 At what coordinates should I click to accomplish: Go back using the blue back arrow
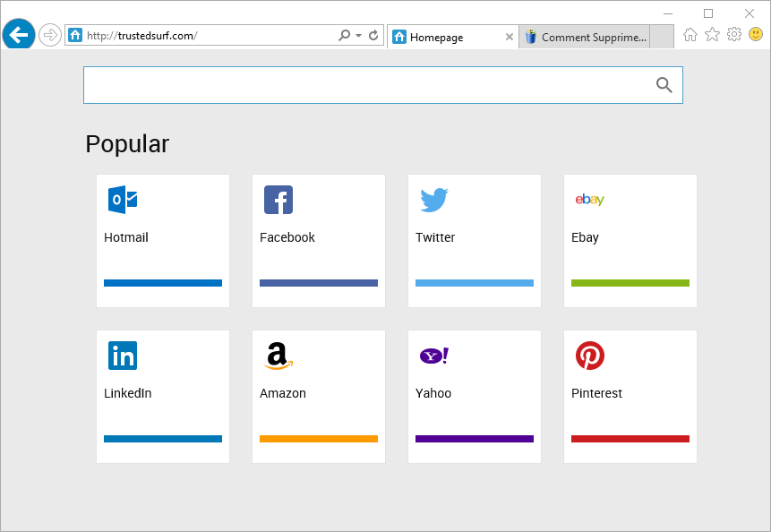(19, 35)
